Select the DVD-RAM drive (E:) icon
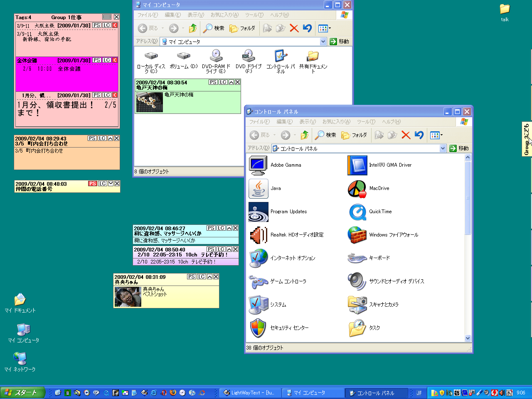 coord(216,56)
